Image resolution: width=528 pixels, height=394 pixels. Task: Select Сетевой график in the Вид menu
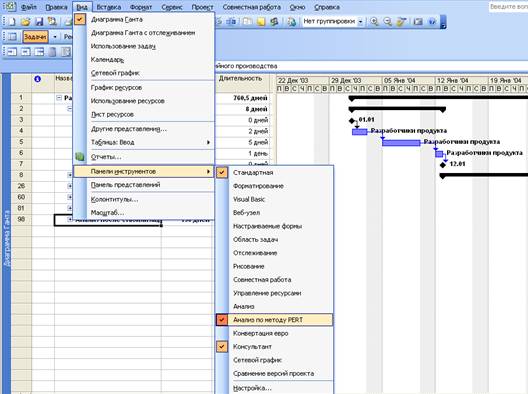(x=115, y=73)
